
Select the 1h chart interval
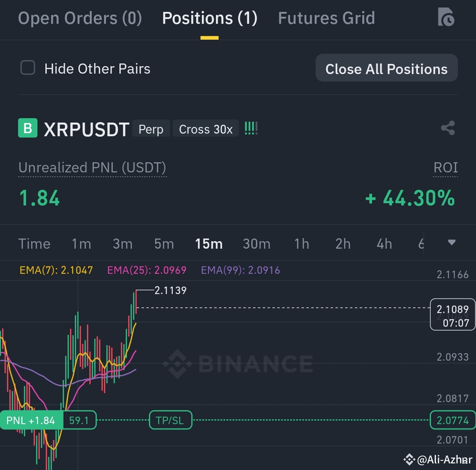pos(302,244)
